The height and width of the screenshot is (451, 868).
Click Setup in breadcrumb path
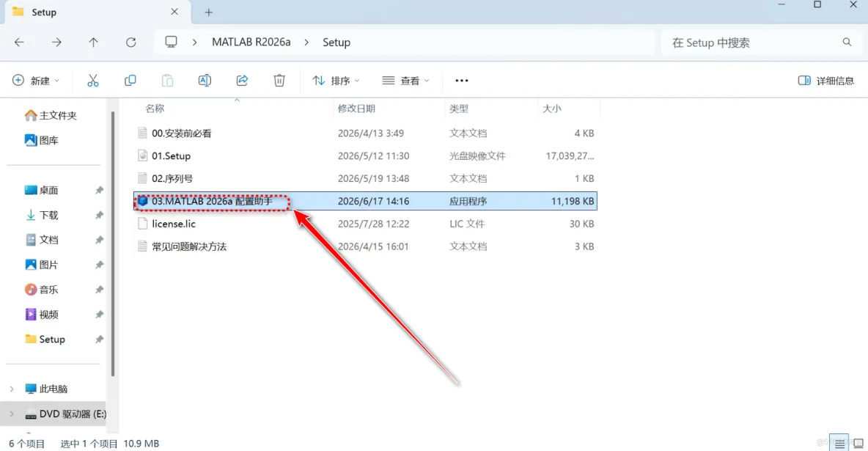point(336,42)
